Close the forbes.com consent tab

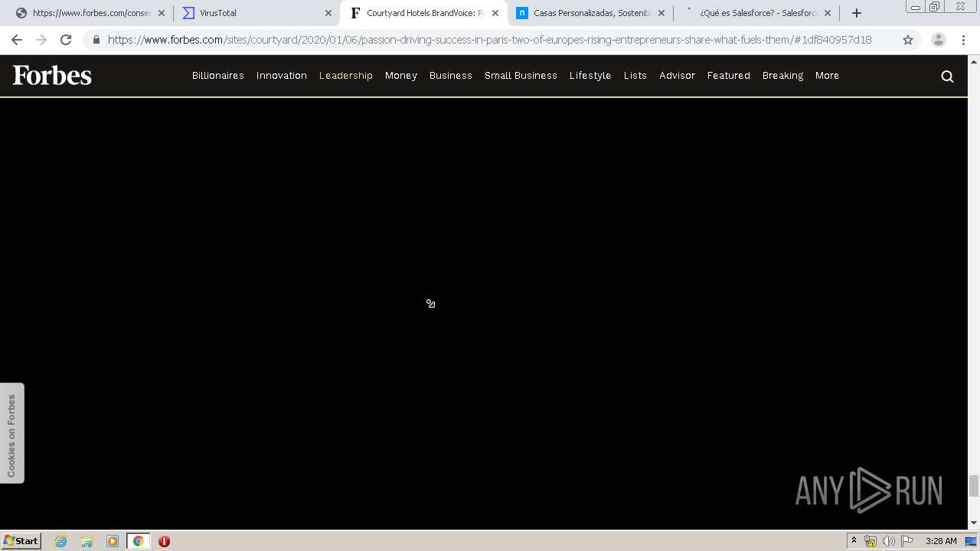[x=162, y=13]
